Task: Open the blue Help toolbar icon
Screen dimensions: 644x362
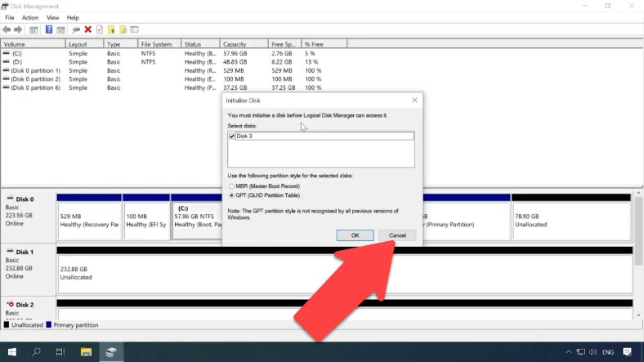Action: point(49,29)
